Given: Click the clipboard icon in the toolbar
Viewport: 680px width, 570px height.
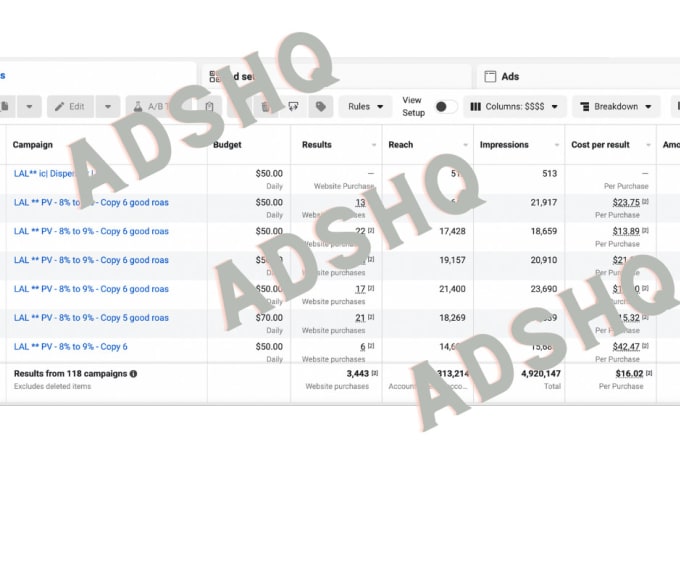Looking at the screenshot, I should (x=209, y=107).
